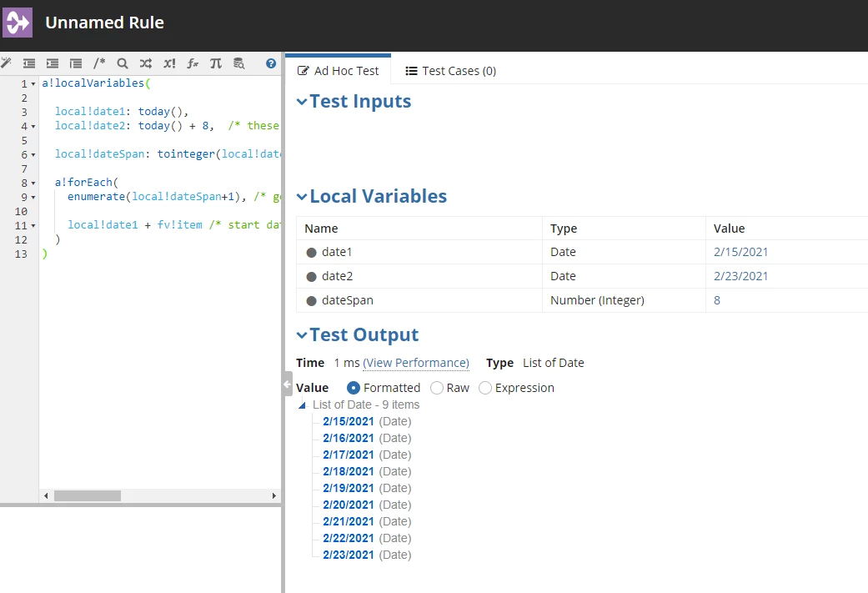The width and height of the screenshot is (868, 593).
Task: Select the Raw value option
Action: (x=437, y=388)
